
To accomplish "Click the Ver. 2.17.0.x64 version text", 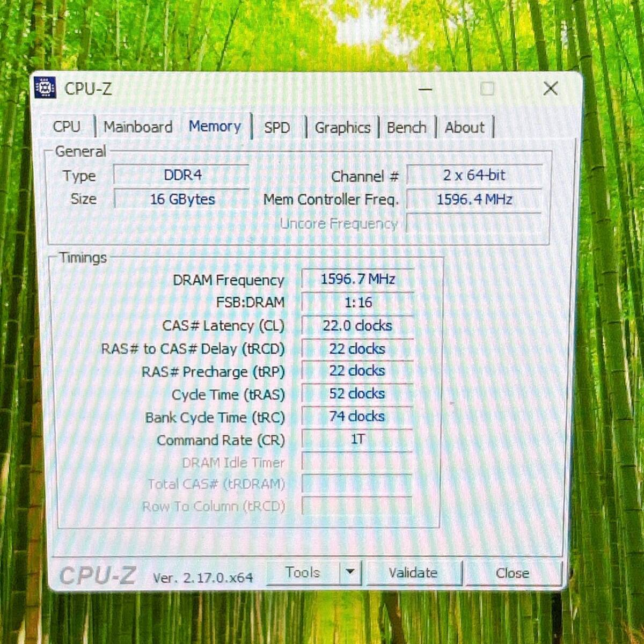I will click(x=203, y=577).
